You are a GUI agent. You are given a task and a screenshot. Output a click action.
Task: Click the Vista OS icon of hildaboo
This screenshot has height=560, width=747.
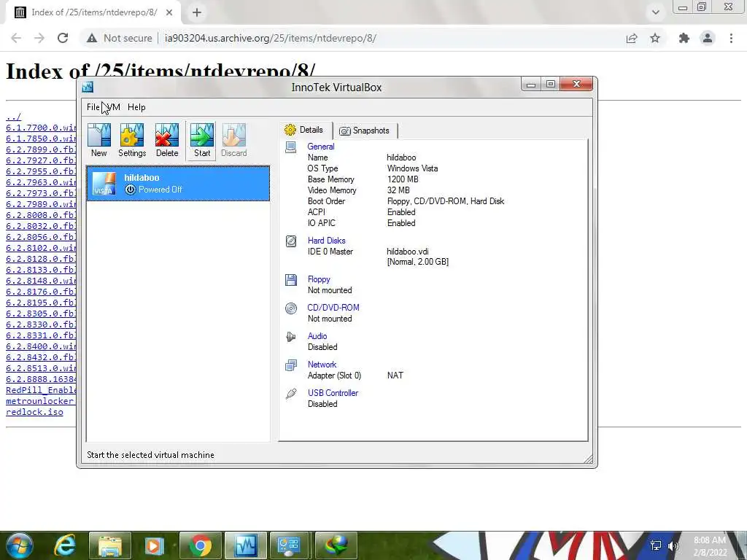point(104,183)
